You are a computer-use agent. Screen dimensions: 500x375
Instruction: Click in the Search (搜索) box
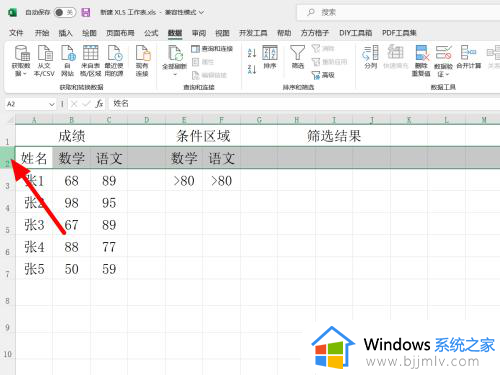tap(398, 13)
